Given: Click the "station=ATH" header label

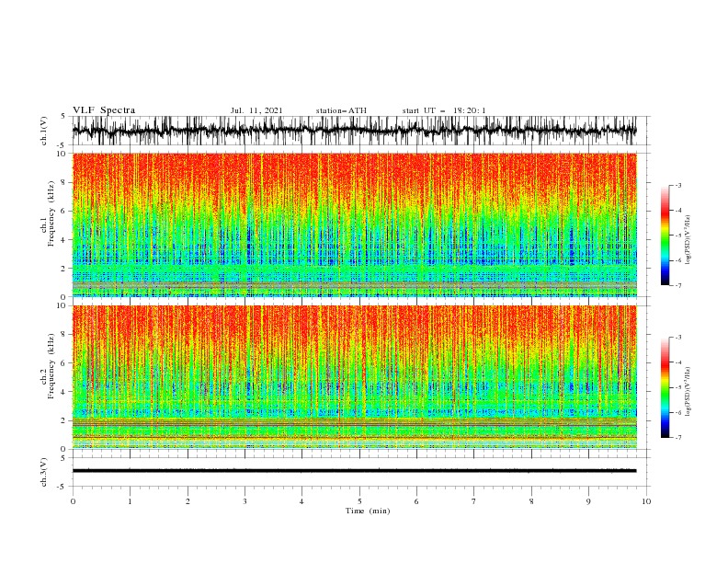Looking at the screenshot, I should [341, 110].
